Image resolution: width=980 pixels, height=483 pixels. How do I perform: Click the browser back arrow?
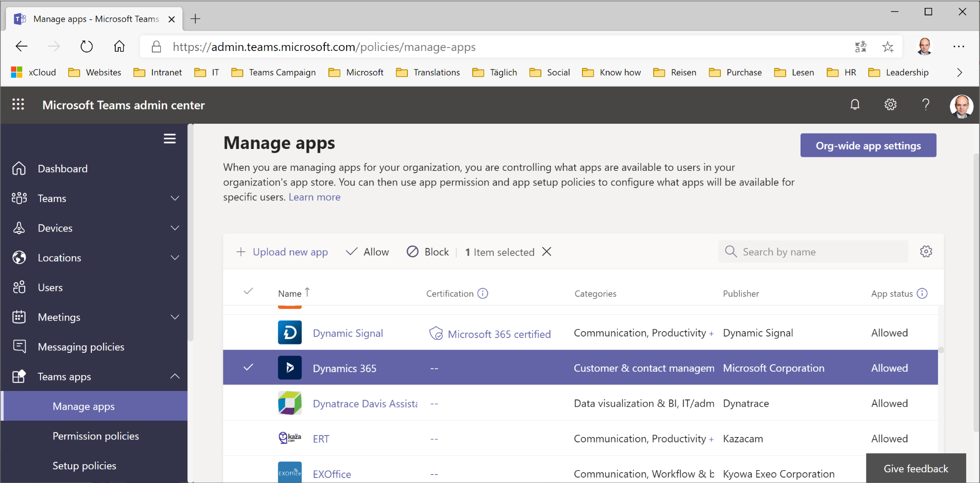22,47
